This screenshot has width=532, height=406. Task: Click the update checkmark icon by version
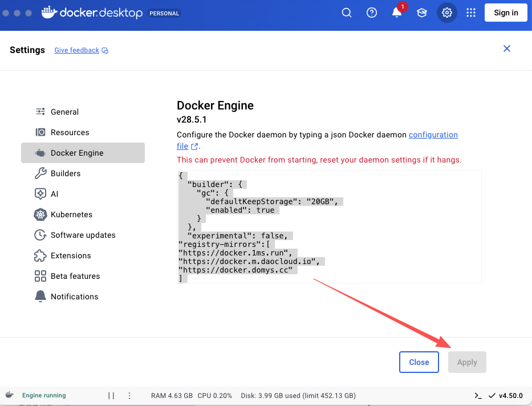492,396
